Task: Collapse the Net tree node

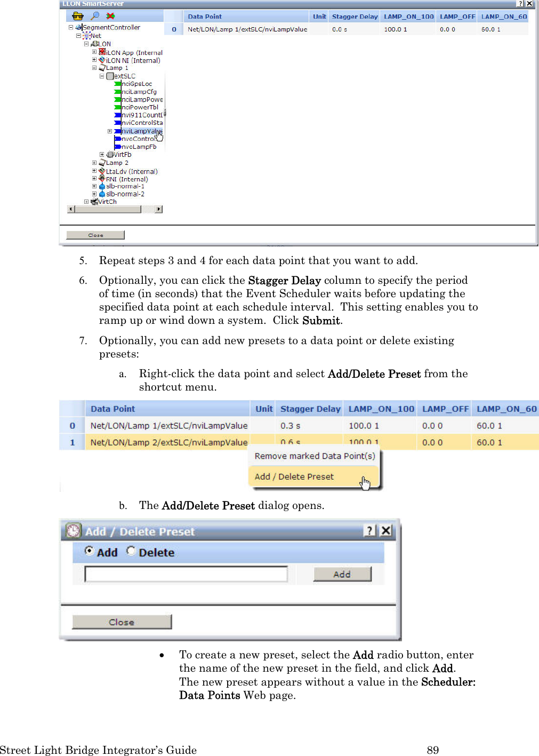Action: coord(78,36)
